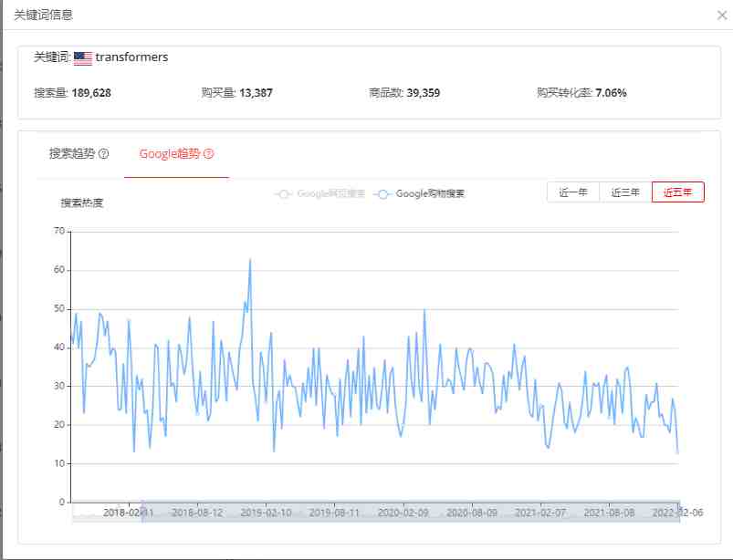The image size is (733, 560).
Task: Toggle Google web search legend series
Action: click(x=320, y=193)
